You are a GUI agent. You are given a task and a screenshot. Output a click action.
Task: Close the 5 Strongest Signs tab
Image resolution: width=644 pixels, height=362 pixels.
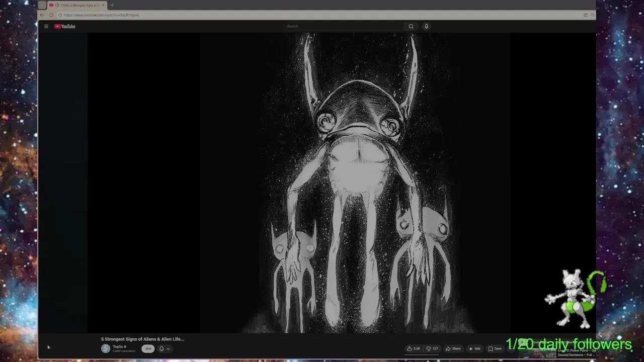[104, 5]
